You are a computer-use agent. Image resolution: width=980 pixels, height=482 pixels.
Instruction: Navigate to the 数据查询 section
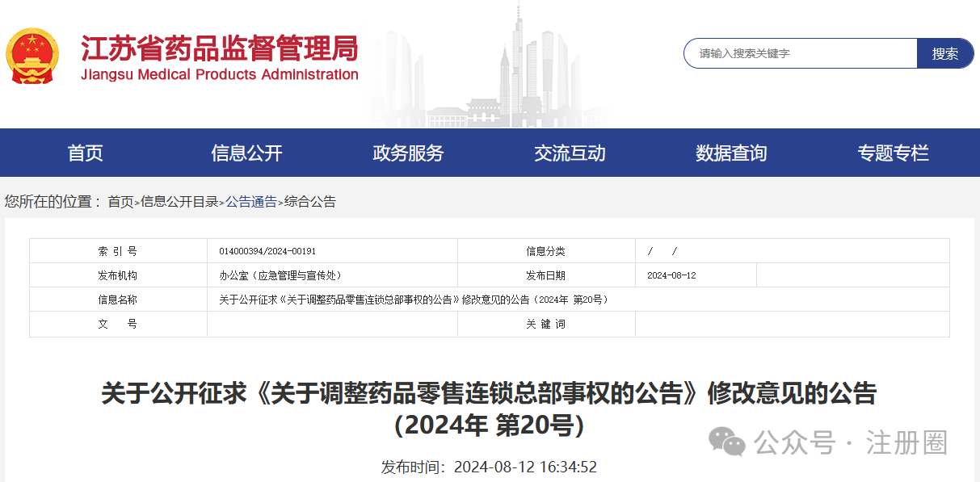(731, 153)
